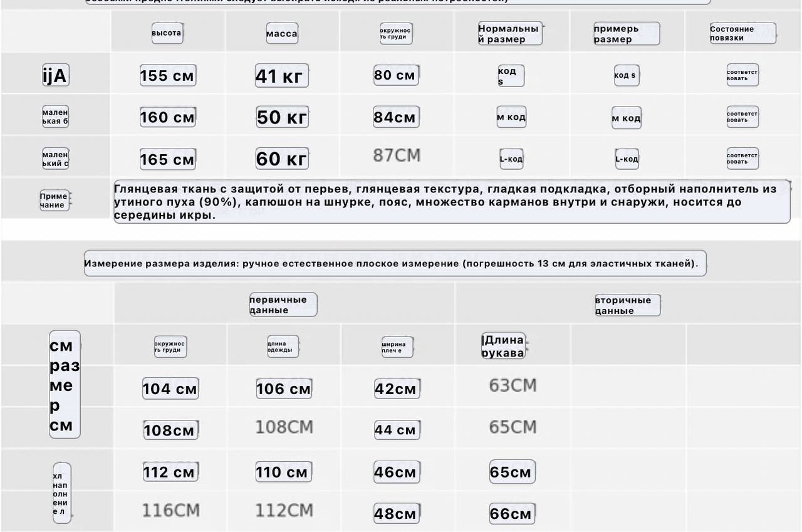Viewport: 802px width, 532px height.
Task: Select 'соответствовать' in the 165 см row
Action: pos(742,159)
